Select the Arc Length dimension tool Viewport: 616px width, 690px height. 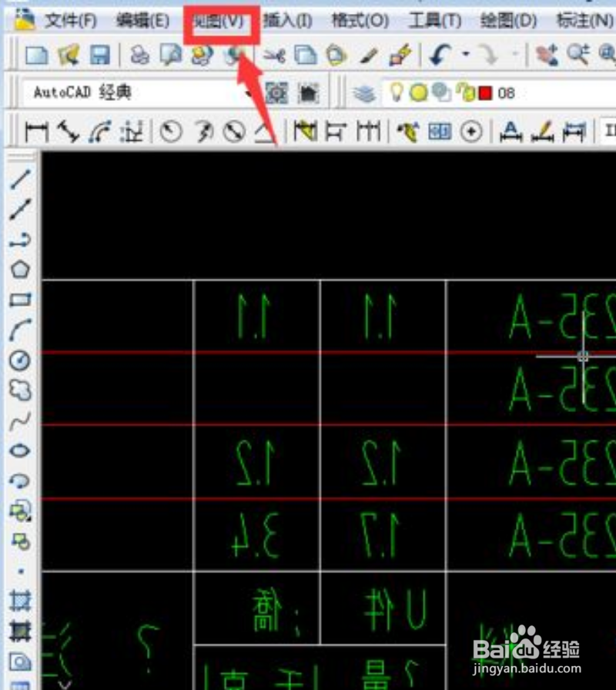(100, 132)
